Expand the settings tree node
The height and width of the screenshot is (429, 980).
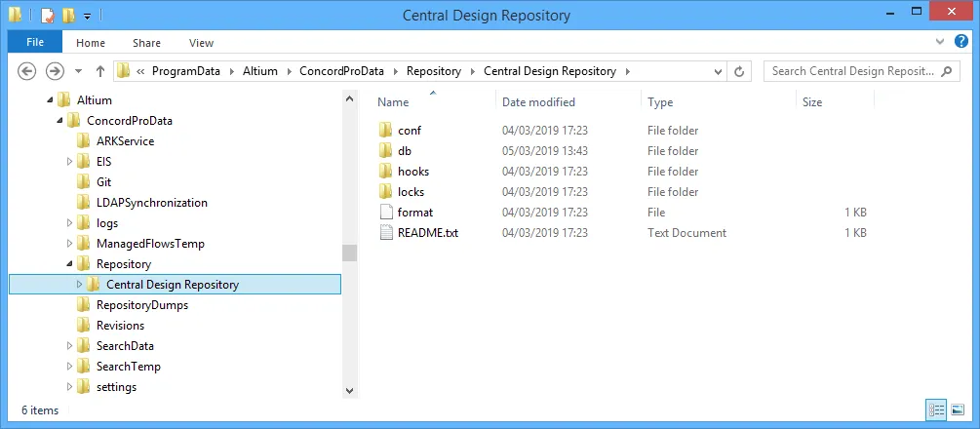click(69, 387)
